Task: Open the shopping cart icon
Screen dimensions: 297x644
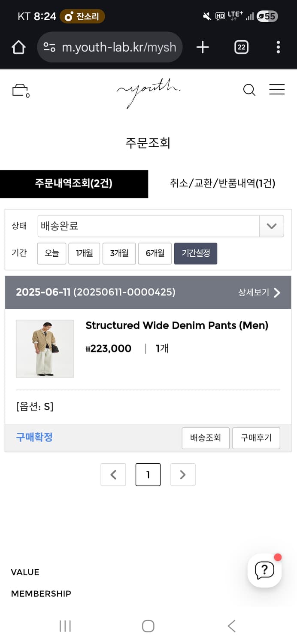Action: (x=20, y=90)
